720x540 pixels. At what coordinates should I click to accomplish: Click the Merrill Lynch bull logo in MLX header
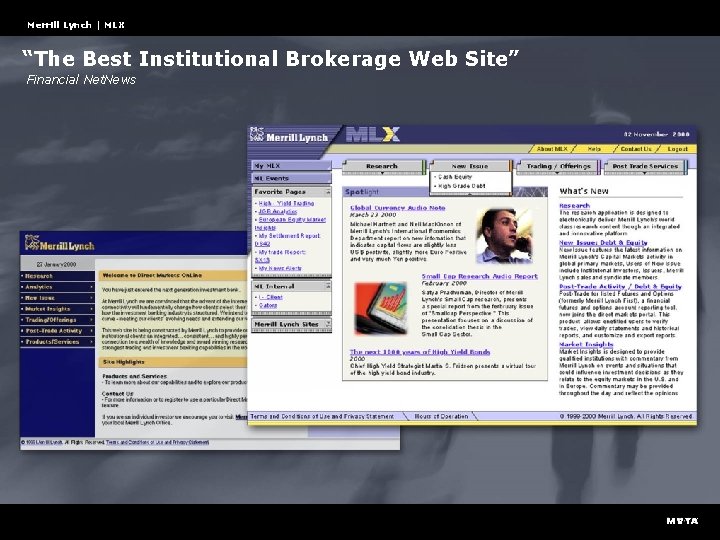point(257,135)
